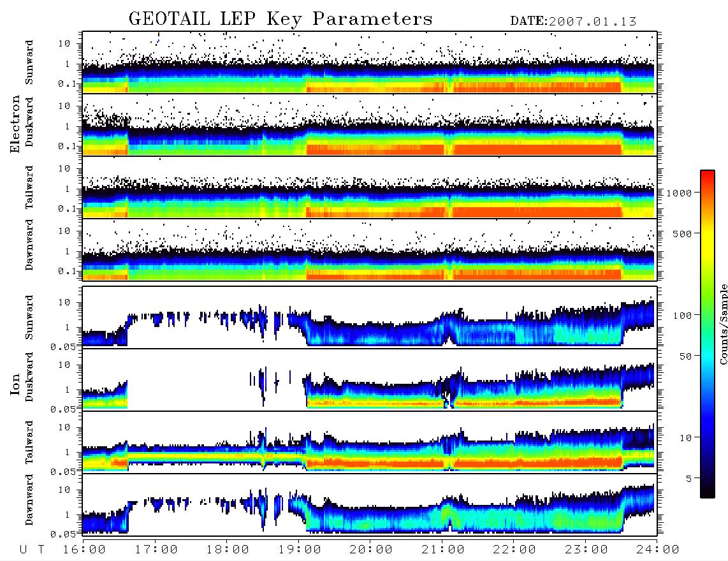
Task: Select the Electron 'Duskward' panel label
Action: [x=29, y=122]
